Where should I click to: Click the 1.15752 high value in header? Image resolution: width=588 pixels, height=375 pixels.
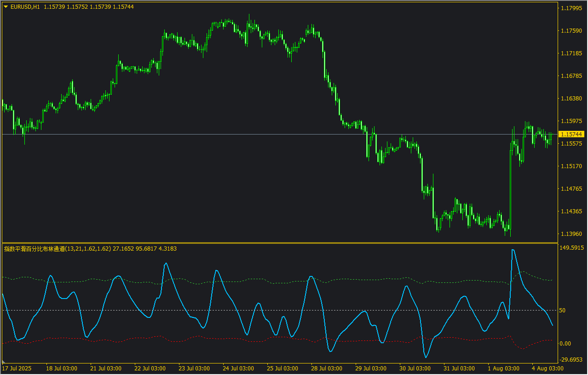point(77,7)
